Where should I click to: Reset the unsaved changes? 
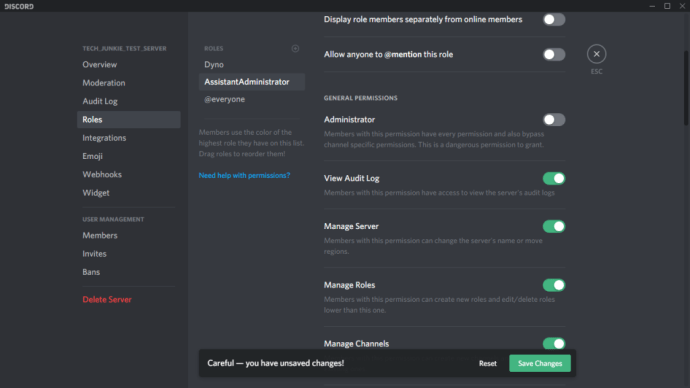(x=488, y=363)
